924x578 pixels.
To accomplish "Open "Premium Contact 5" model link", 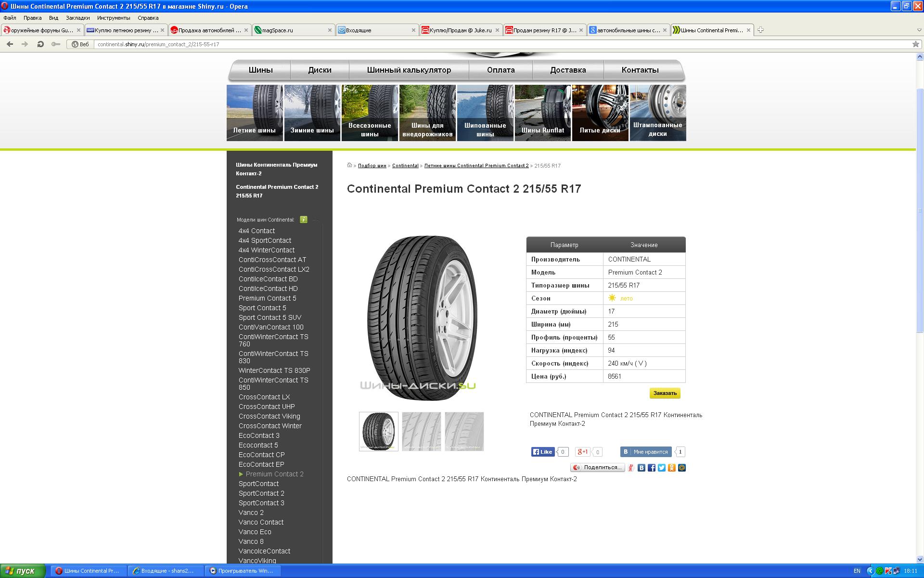I will [267, 298].
